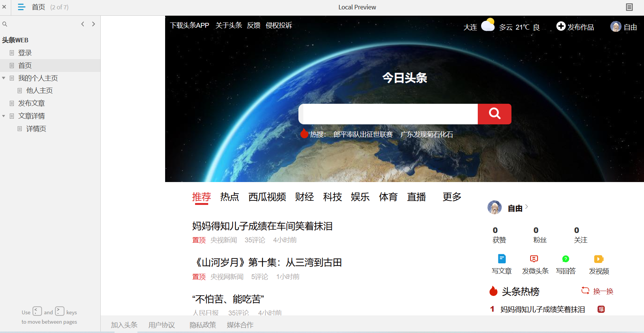Image resolution: width=644 pixels, height=333 pixels.
Task: Click the 发视频 video icon
Action: [x=599, y=259]
